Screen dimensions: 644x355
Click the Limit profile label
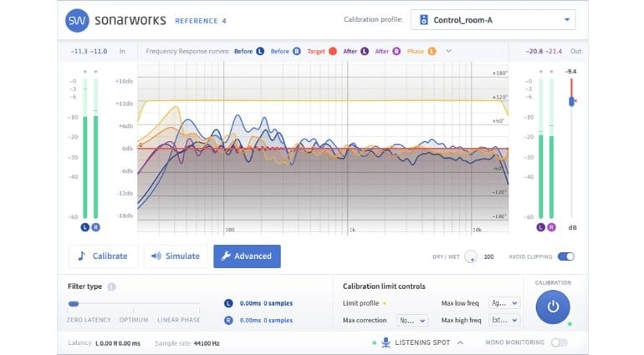click(x=360, y=303)
